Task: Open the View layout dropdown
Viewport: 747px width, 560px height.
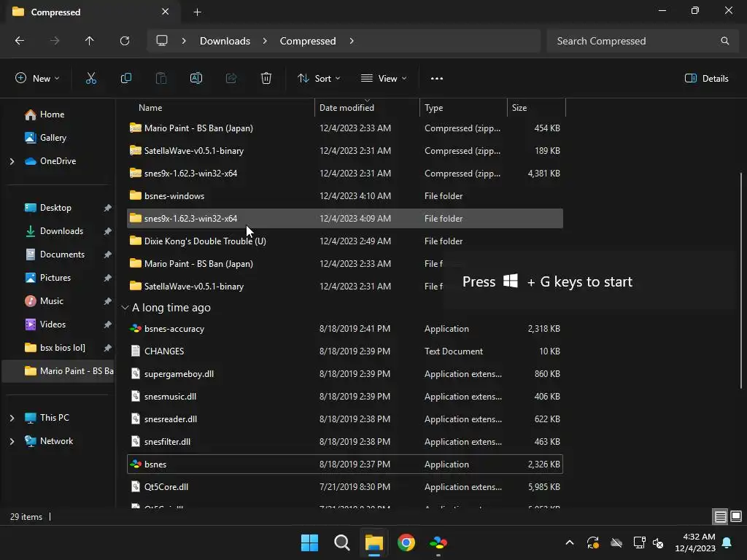Action: pyautogui.click(x=384, y=79)
